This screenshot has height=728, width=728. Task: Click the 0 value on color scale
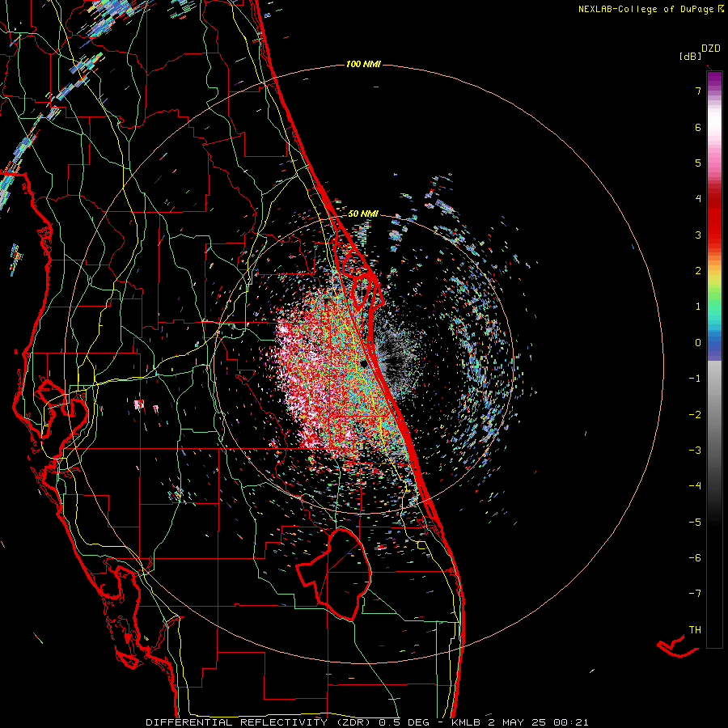[x=698, y=343]
